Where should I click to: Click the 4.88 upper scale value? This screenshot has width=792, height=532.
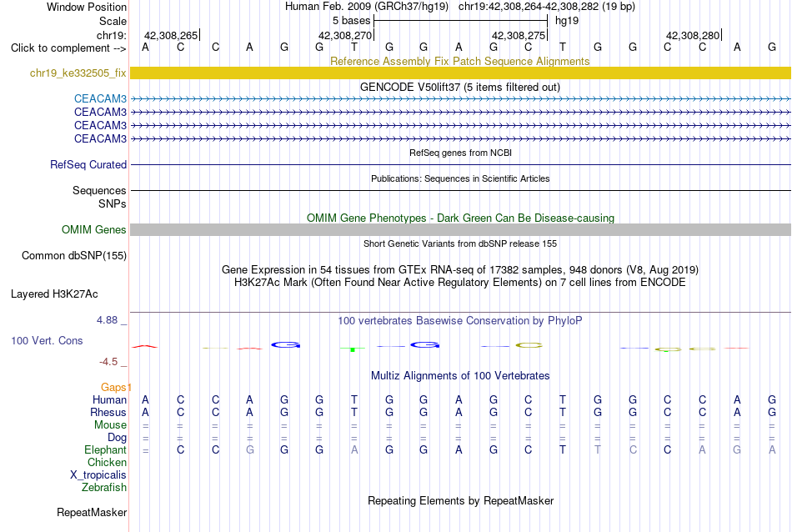pos(107,320)
